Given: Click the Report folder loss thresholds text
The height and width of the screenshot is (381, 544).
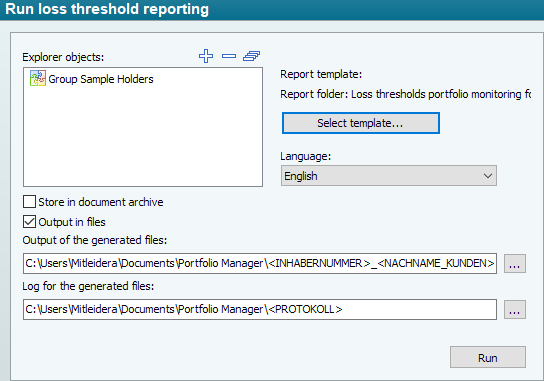Looking at the screenshot, I should click(406, 94).
